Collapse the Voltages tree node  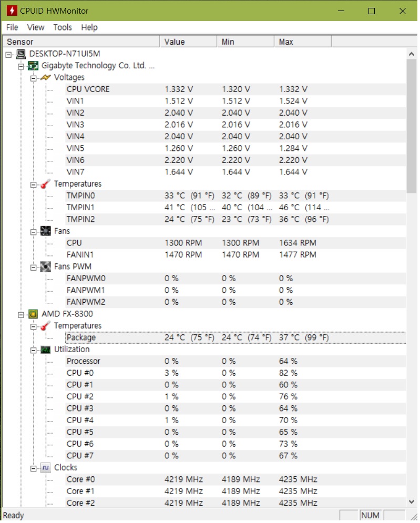pos(33,78)
